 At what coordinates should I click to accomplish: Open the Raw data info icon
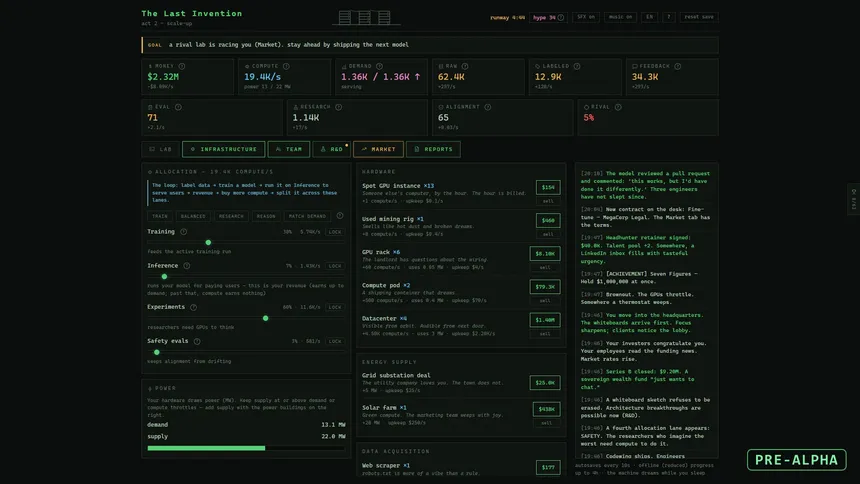click(x=465, y=66)
